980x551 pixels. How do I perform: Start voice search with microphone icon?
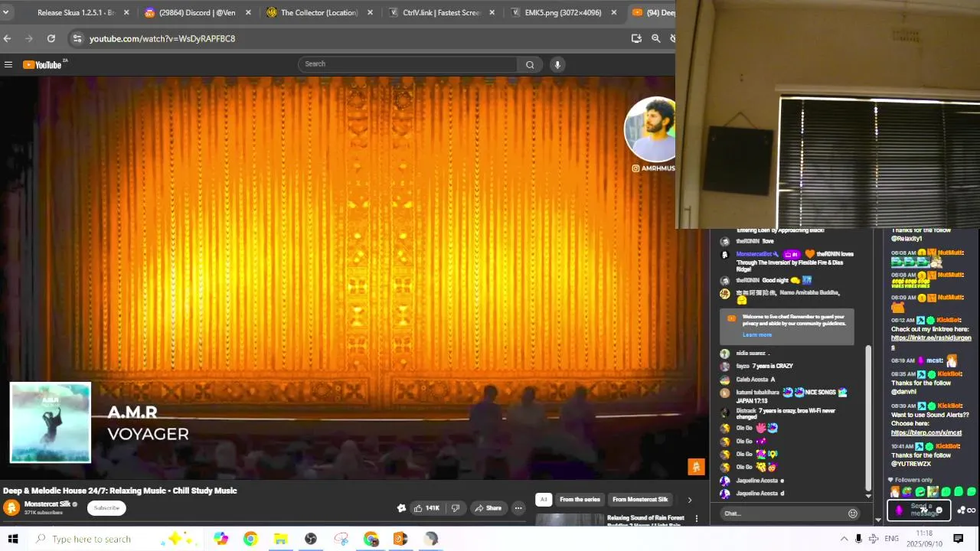tap(557, 64)
